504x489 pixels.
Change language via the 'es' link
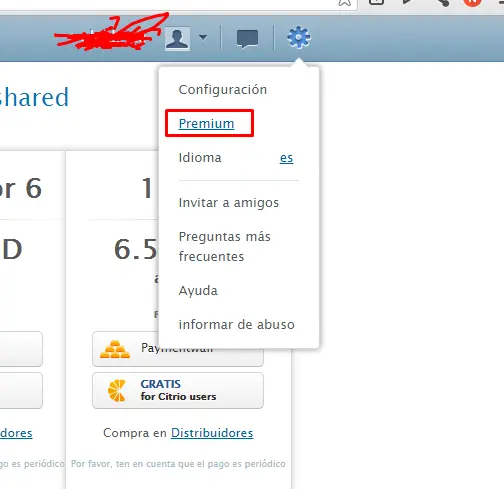click(286, 158)
